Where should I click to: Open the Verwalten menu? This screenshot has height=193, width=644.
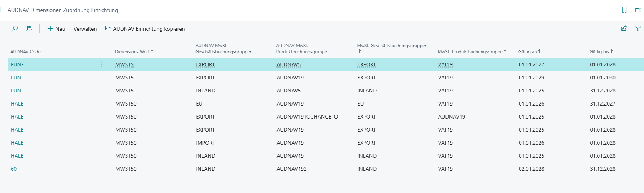coord(85,29)
